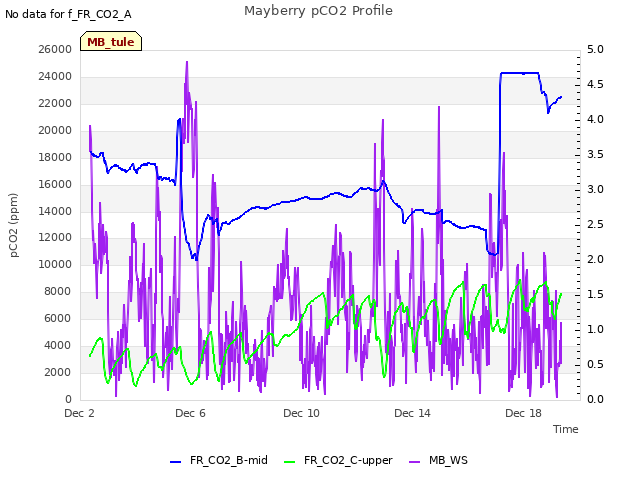Click the 2000 left axis label

click(x=58, y=372)
